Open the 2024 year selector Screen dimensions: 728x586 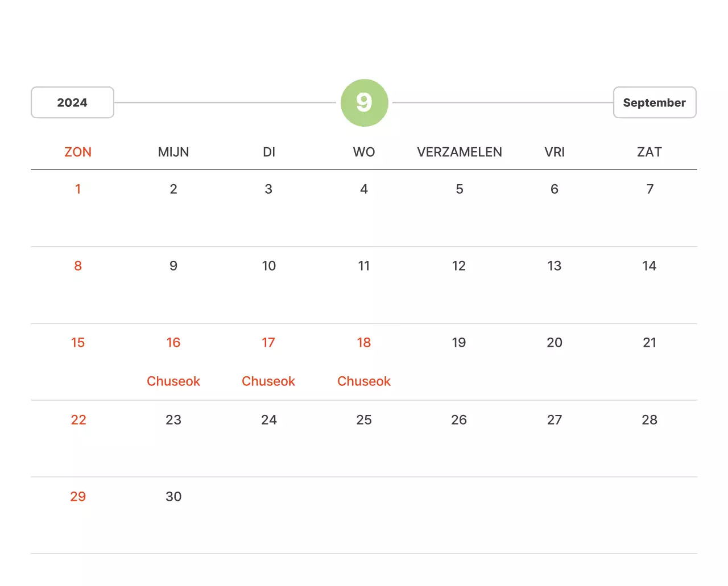coord(72,103)
